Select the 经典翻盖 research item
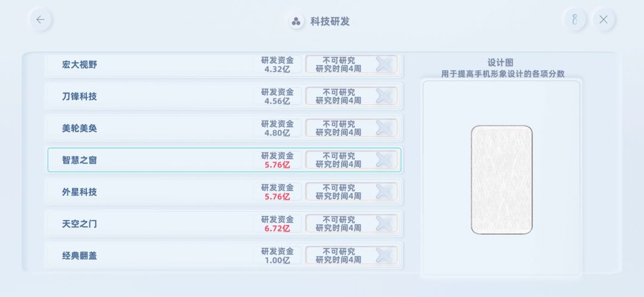 click(224, 255)
